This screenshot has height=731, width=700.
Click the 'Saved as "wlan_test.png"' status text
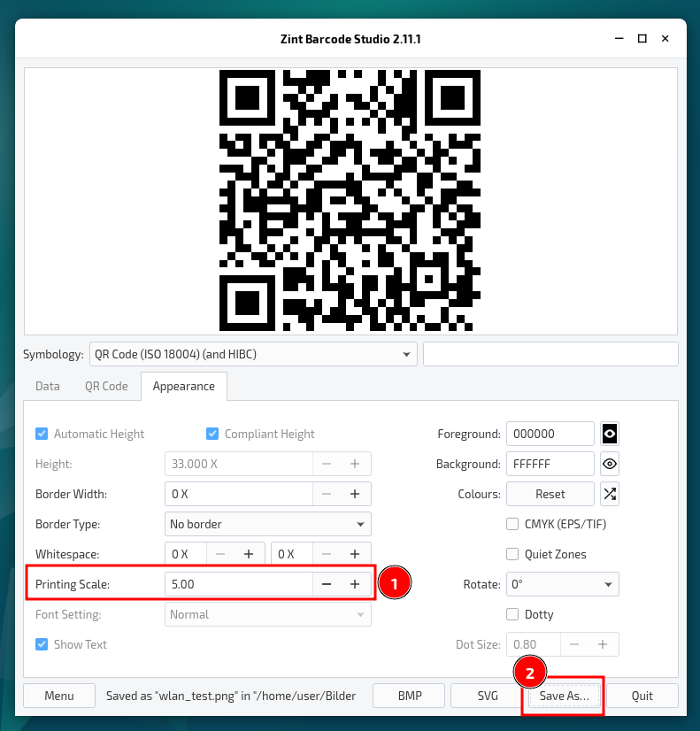coord(231,696)
